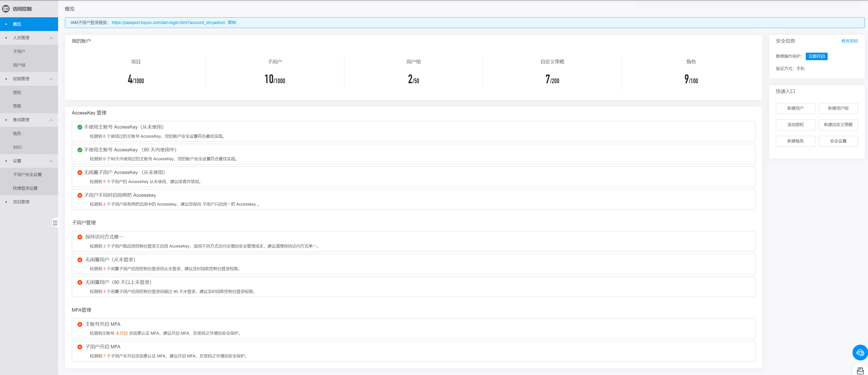Open the feedback icon at bottom right

click(860, 371)
